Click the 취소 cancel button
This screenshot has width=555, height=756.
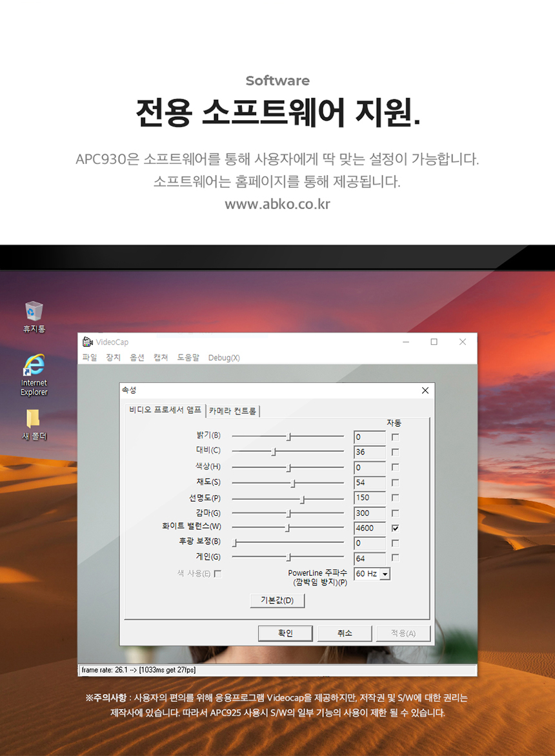coord(345,633)
